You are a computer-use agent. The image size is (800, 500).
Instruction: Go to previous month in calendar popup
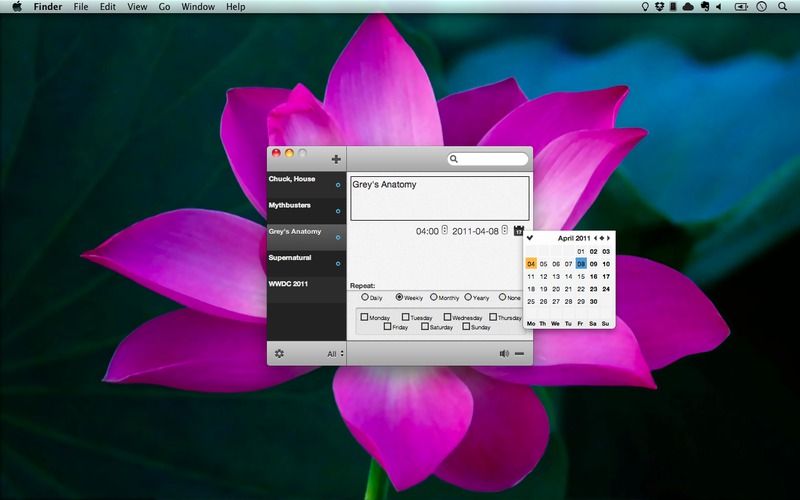(x=594, y=238)
